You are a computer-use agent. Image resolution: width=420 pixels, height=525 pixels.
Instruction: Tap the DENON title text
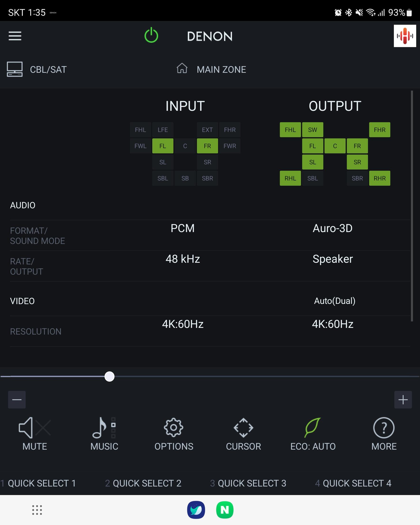coord(210,36)
